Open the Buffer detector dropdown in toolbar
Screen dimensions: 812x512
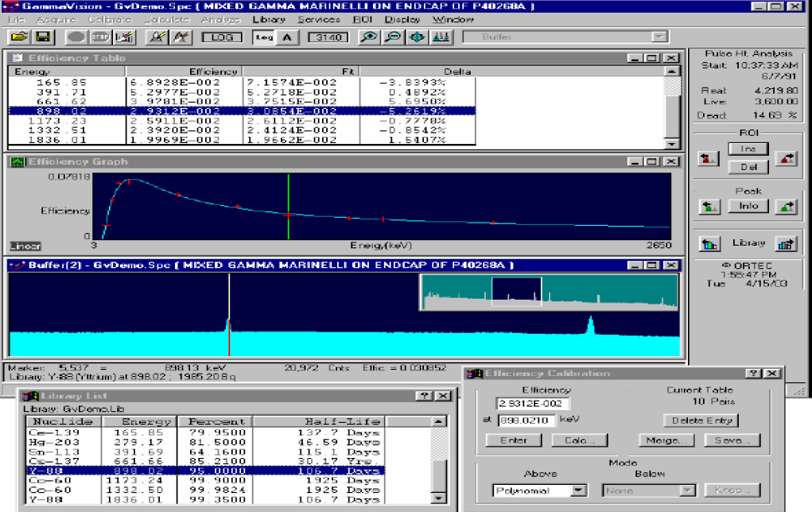click(659, 37)
